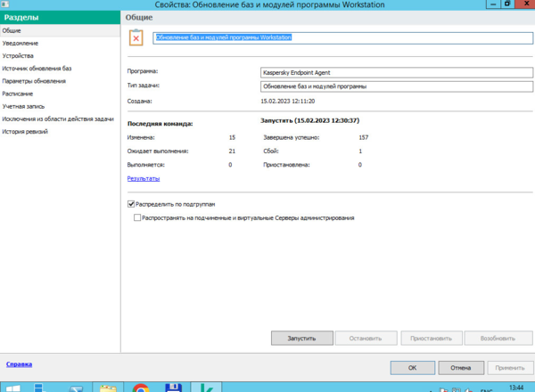Click the 'Отмена' button
Viewport: 535px width, 392px height.
460,366
